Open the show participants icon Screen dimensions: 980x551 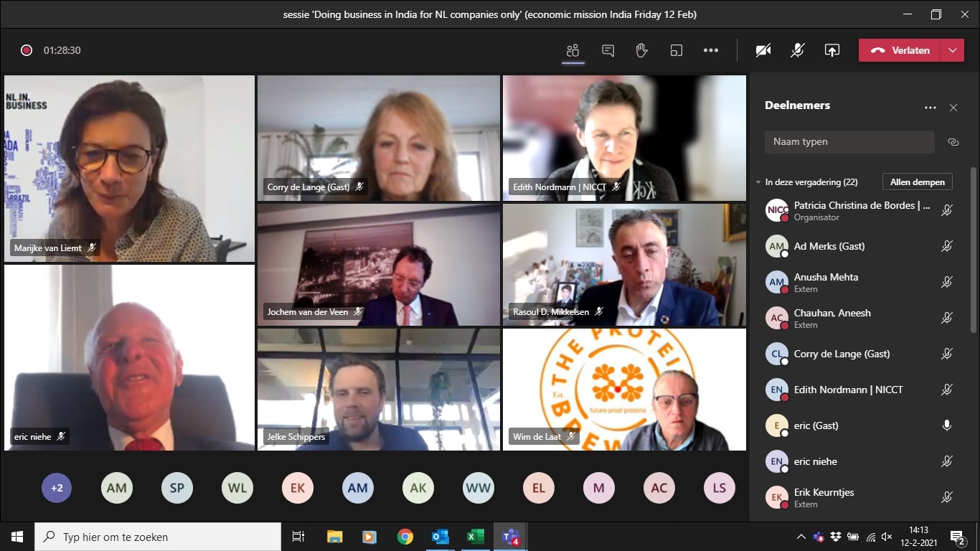(x=573, y=50)
